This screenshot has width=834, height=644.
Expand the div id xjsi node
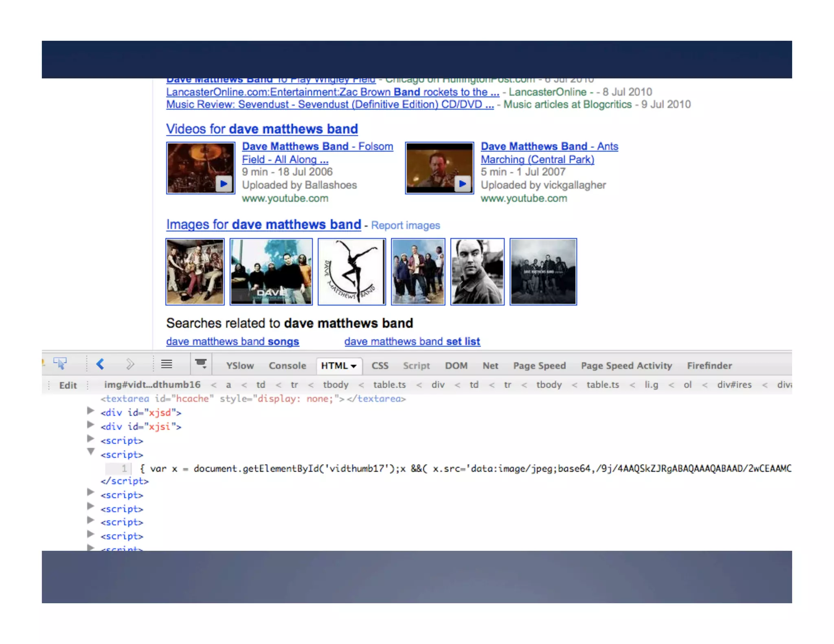click(91, 425)
